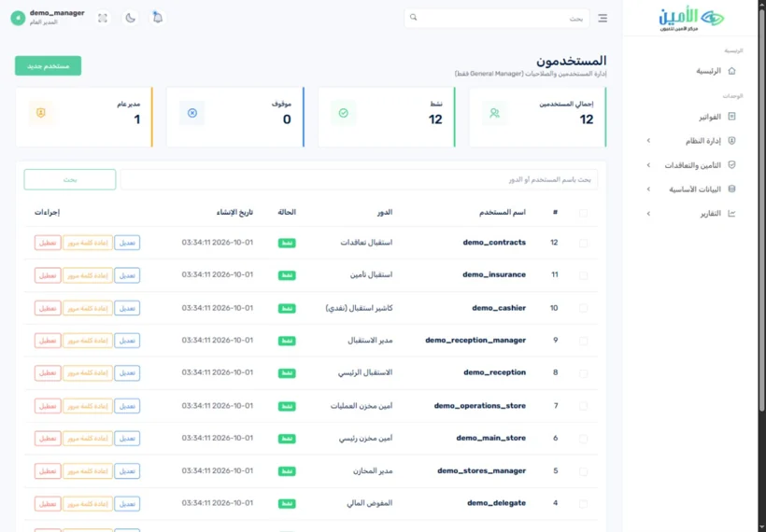Image resolution: width=766 pixels, height=532 pixels.
Task: Click إعادة كلمة مرور for demo_main_store
Action: click(x=88, y=439)
